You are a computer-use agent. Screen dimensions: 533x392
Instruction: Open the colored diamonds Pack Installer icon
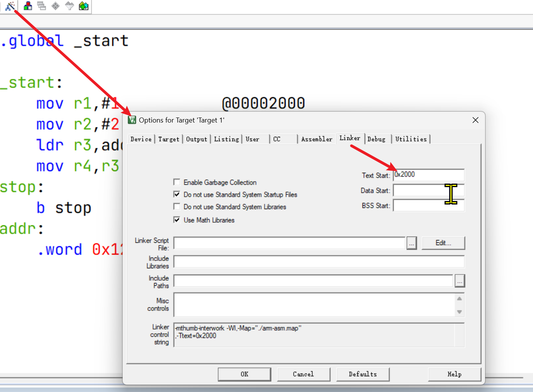pyautogui.click(x=84, y=6)
